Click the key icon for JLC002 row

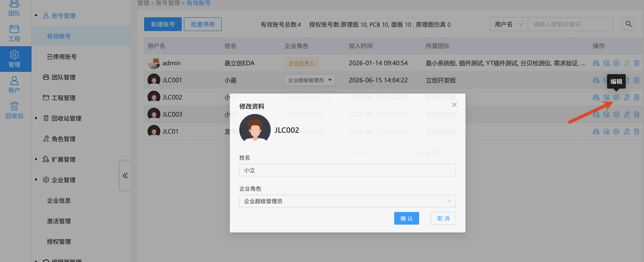coord(626,97)
